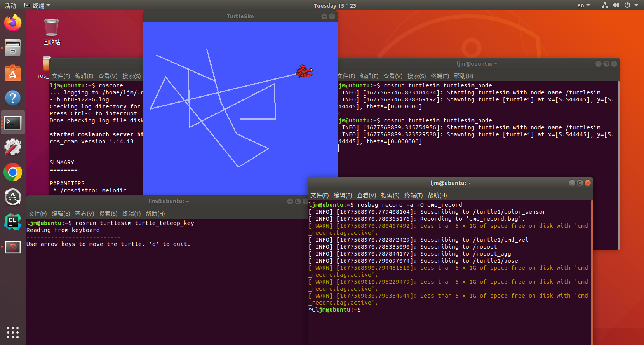This screenshot has height=345, width=644.
Task: Open 搜索(S) menu in turtlesim_node terminal
Action: (x=417, y=76)
